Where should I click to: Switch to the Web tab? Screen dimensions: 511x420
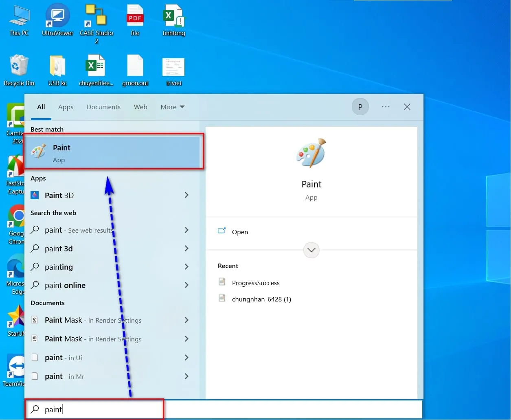tap(140, 107)
